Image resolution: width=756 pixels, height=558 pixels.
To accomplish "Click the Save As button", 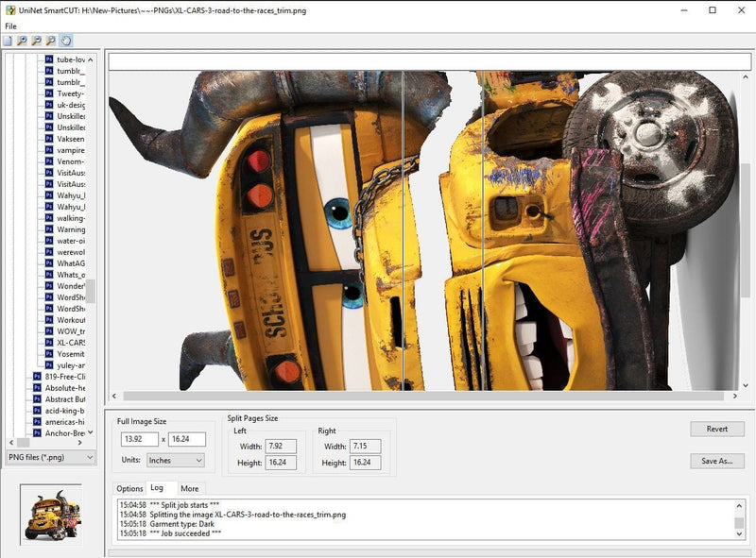I will (718, 461).
